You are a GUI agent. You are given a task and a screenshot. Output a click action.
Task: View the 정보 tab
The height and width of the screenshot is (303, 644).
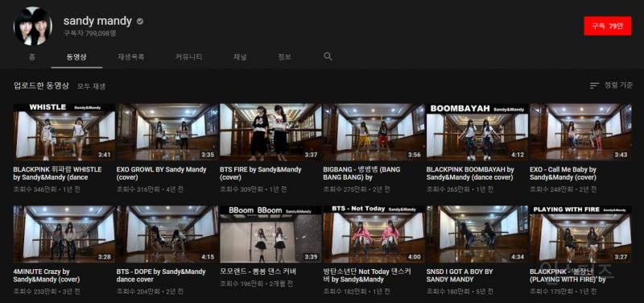coord(284,57)
